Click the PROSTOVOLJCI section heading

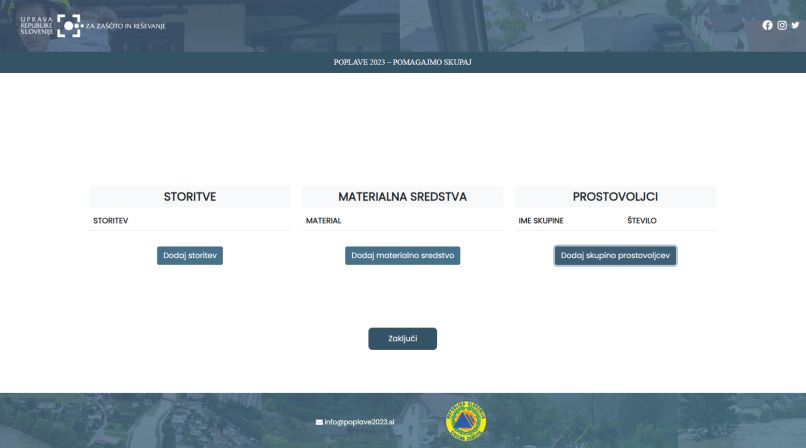click(615, 197)
